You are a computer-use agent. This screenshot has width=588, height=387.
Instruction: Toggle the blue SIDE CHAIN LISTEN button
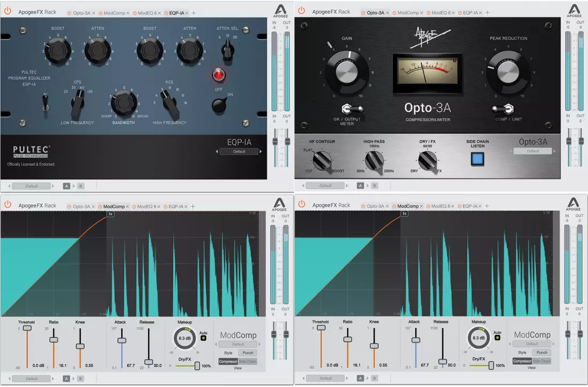pos(477,159)
